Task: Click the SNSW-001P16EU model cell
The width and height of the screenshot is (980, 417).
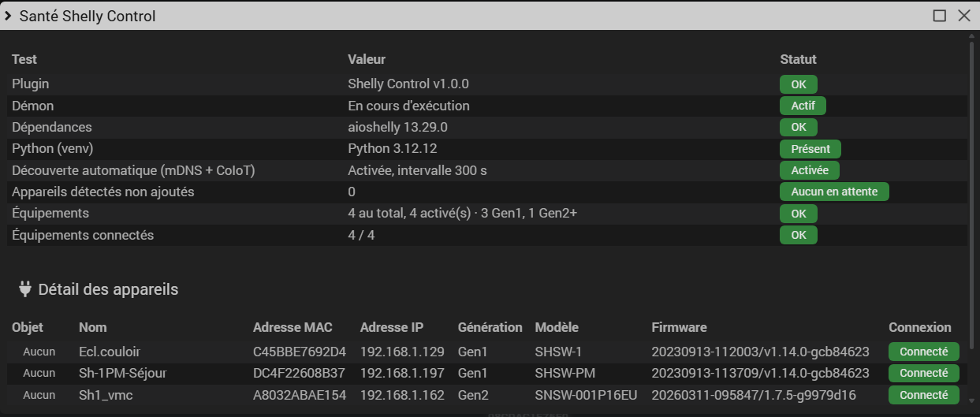Action: click(586, 395)
